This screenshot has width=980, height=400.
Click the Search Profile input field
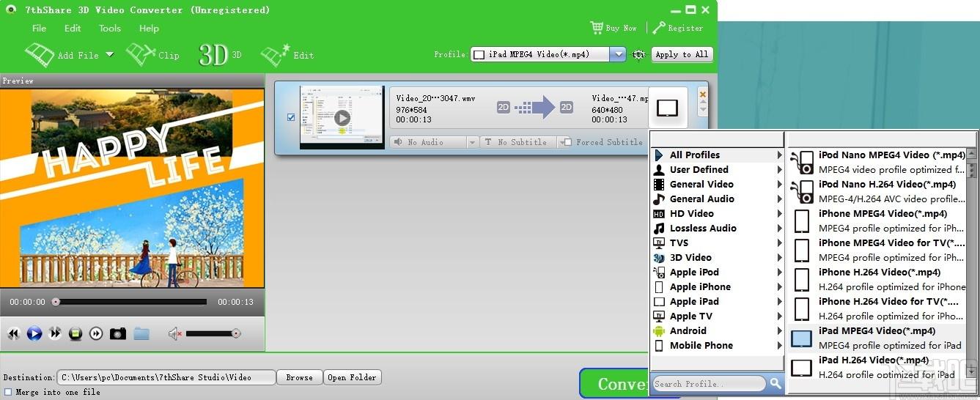coord(709,383)
